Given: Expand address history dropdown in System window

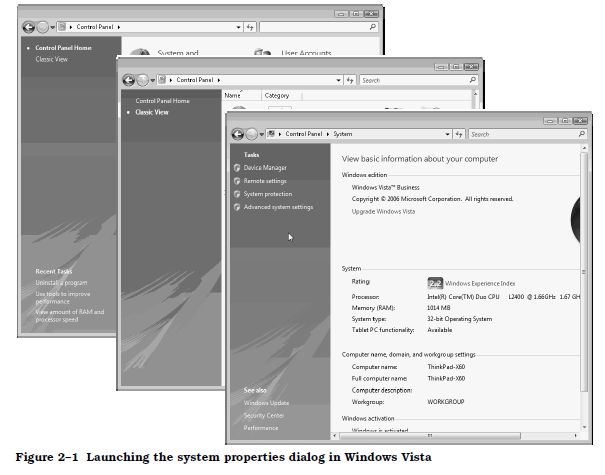Looking at the screenshot, I should tap(447, 134).
